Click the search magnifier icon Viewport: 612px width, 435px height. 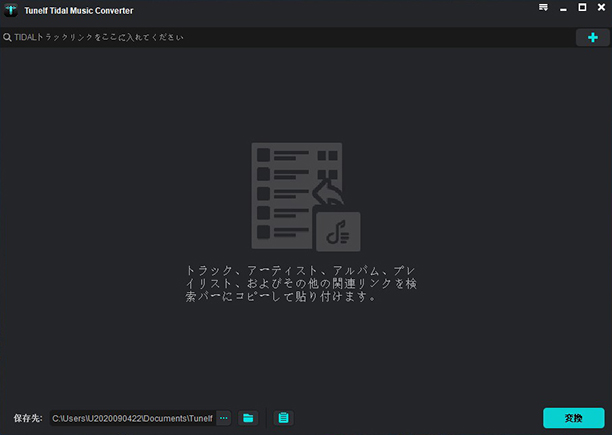[7, 37]
